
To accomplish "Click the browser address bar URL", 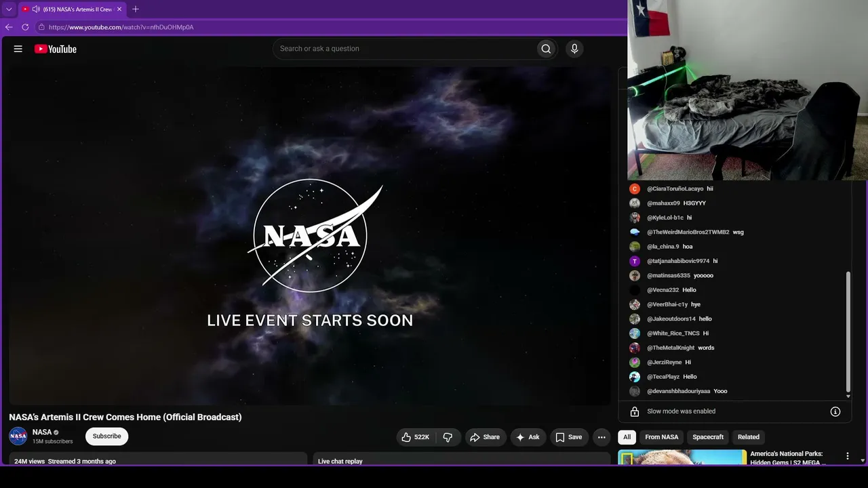I will coord(121,27).
